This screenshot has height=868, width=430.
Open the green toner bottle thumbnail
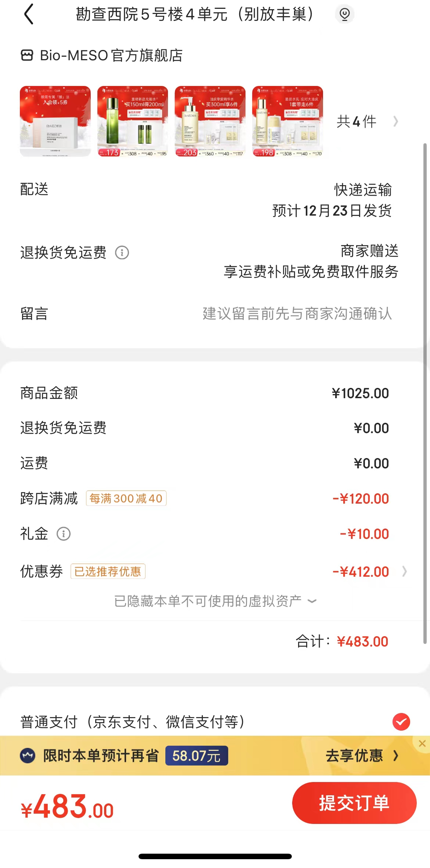(133, 122)
